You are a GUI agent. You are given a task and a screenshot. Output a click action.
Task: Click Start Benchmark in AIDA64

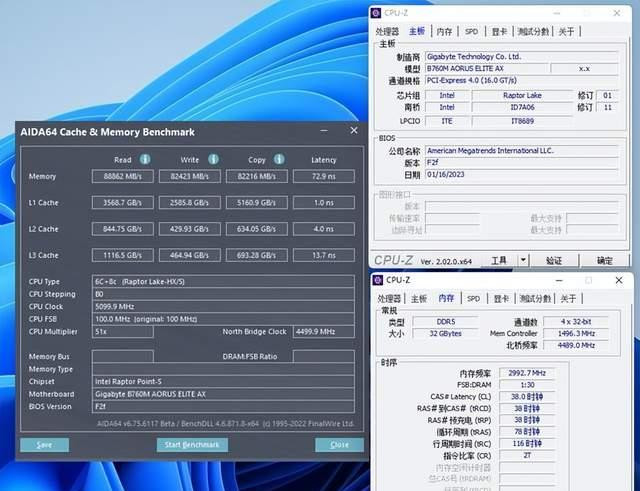pos(192,444)
